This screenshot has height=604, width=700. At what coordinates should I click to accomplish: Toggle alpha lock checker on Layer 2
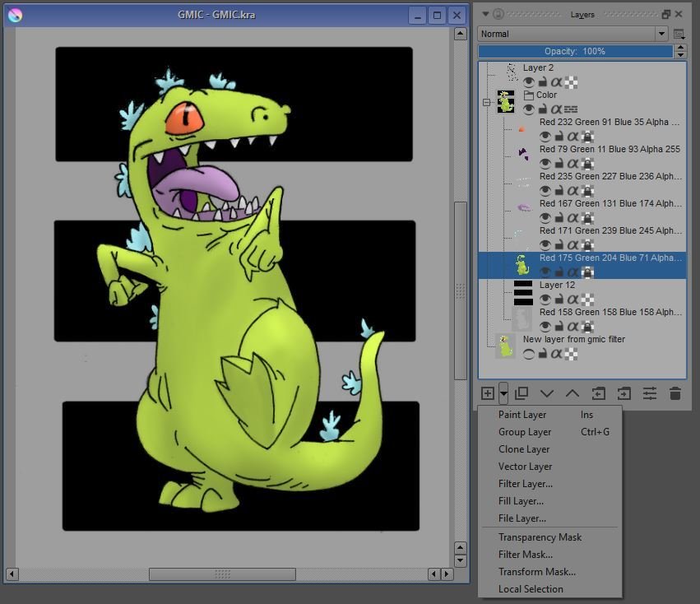tap(571, 82)
